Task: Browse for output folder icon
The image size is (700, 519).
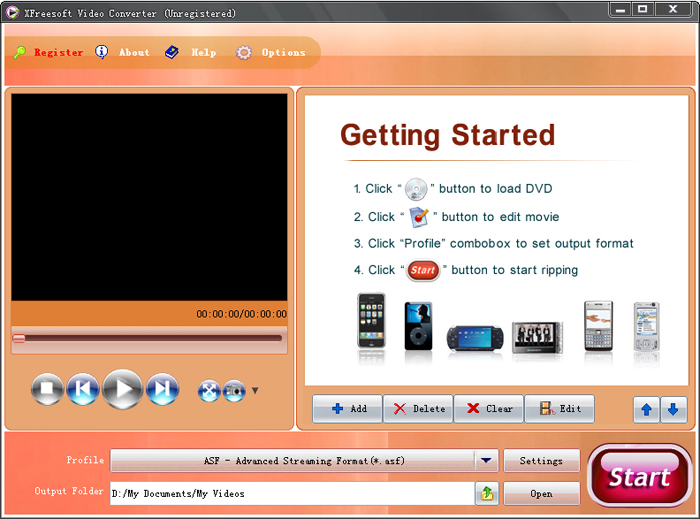Action: coord(487,494)
